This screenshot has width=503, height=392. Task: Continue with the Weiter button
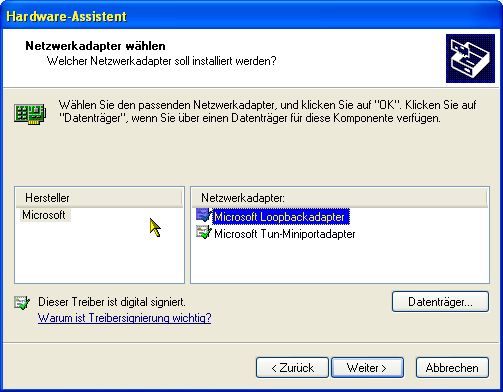367,368
